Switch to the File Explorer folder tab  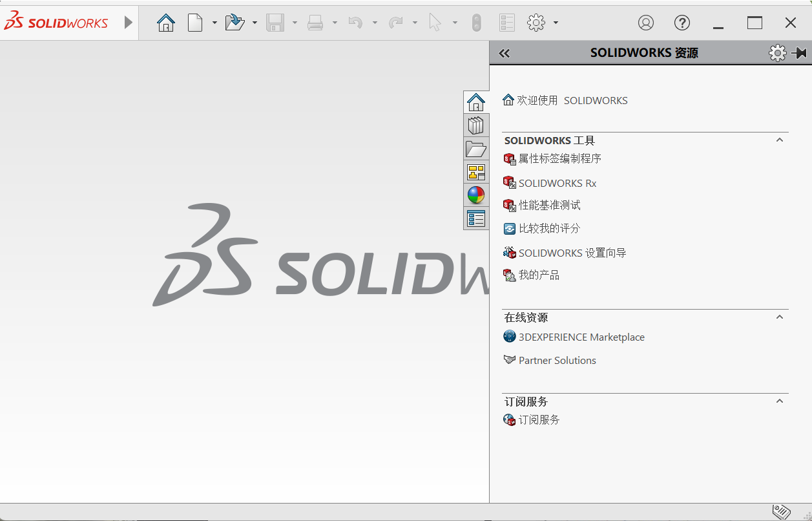[476, 149]
